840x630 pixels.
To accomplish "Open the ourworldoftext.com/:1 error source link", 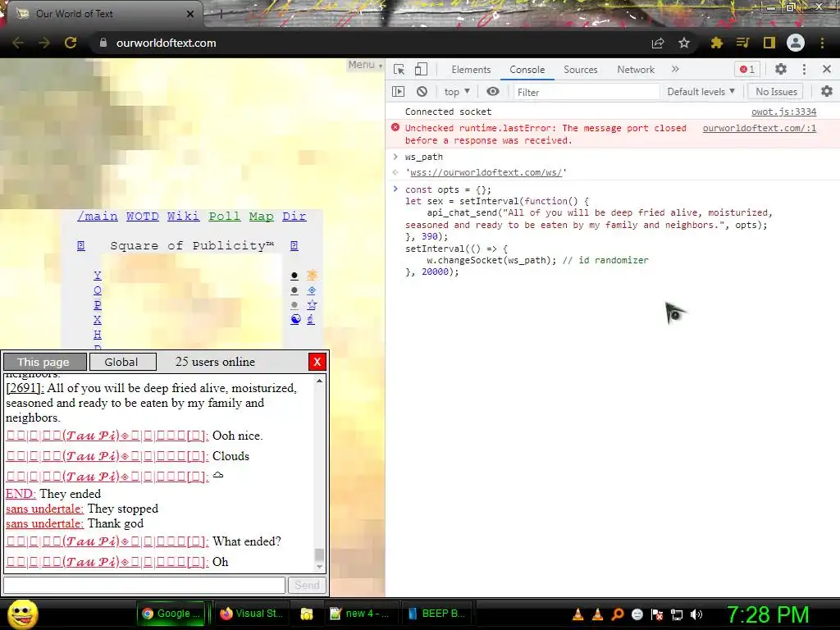I will click(x=759, y=128).
